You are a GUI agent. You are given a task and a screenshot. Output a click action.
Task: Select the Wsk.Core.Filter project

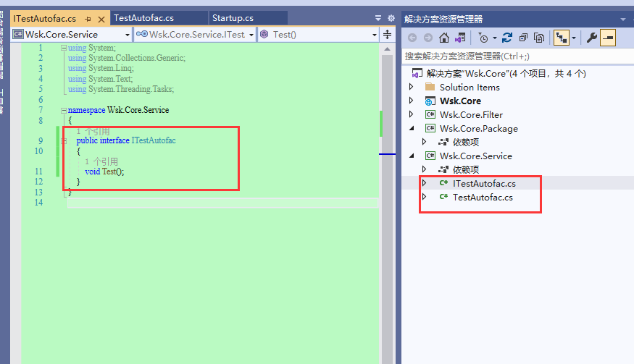[x=471, y=115]
